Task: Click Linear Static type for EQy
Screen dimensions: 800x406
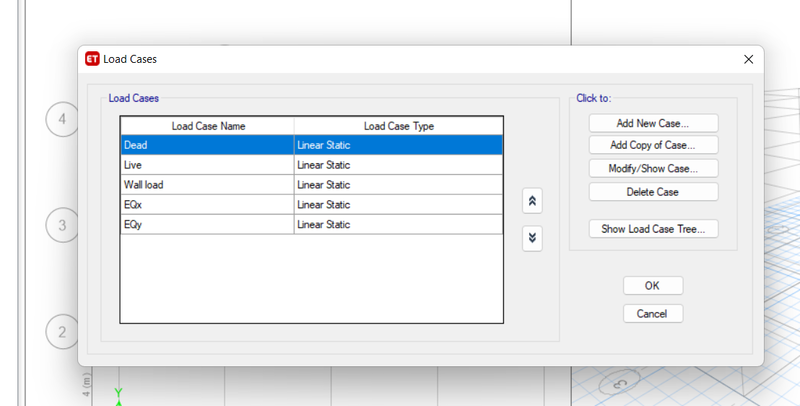Action: [398, 224]
